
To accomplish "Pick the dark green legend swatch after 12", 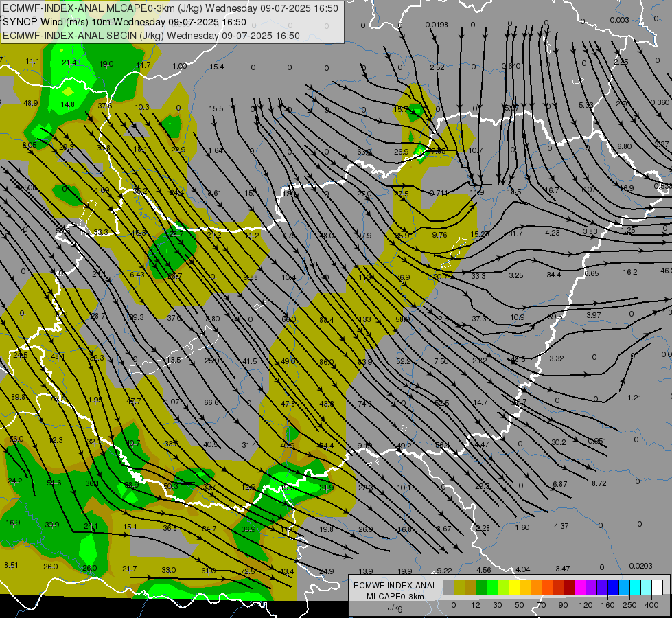I will click(x=481, y=588).
